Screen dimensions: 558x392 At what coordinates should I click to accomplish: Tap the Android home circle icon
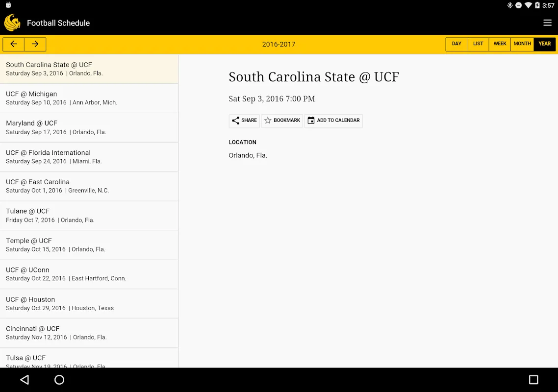coord(59,380)
